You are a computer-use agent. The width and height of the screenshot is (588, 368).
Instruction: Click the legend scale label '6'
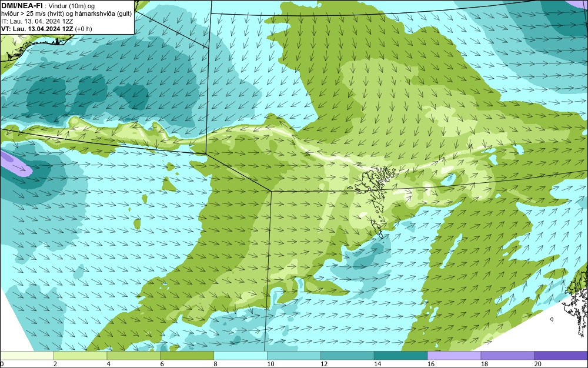pos(162,364)
